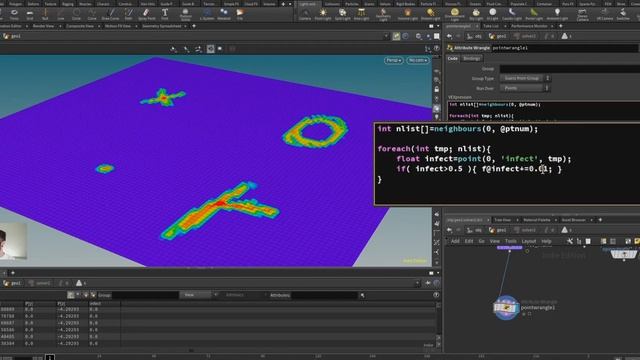Click the spreadsheet Attributes filter field
The width and height of the screenshot is (640, 360).
coord(324,295)
